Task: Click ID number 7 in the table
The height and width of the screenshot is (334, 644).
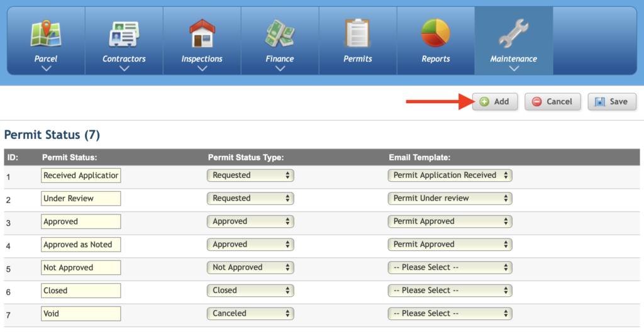Action: 8,315
